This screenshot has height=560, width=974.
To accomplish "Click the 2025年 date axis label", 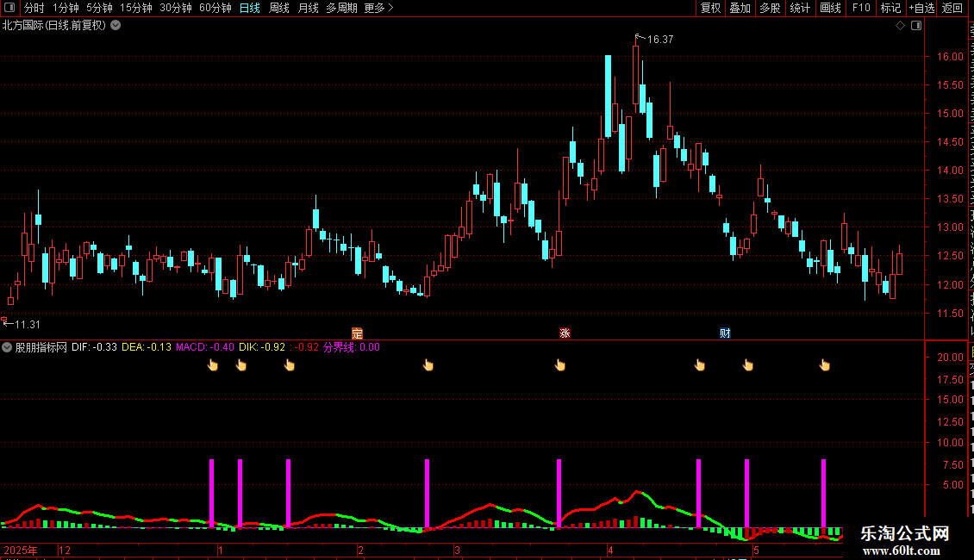I will point(21,550).
